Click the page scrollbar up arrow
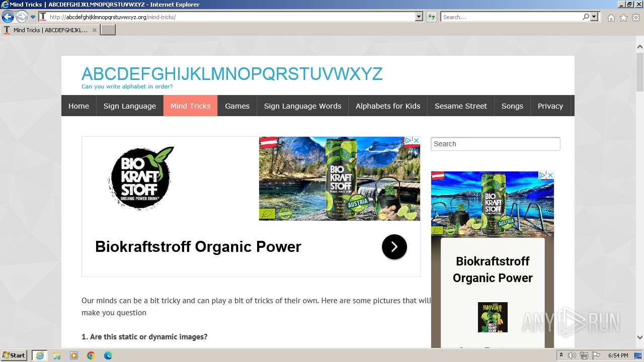This screenshot has width=644, height=362. tap(639, 47)
